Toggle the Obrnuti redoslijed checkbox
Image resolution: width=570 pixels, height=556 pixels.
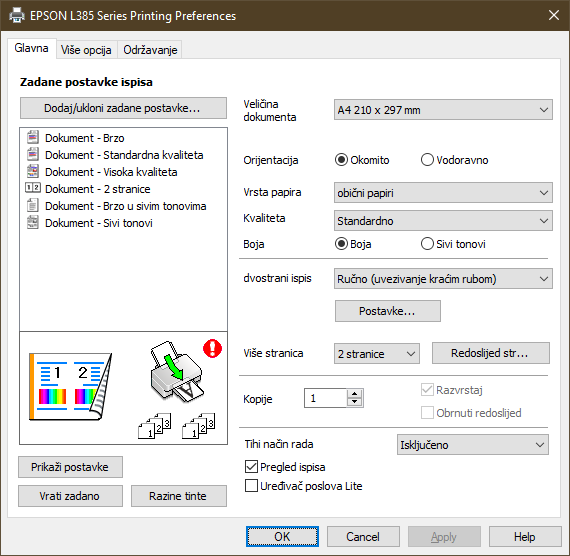(x=427, y=413)
